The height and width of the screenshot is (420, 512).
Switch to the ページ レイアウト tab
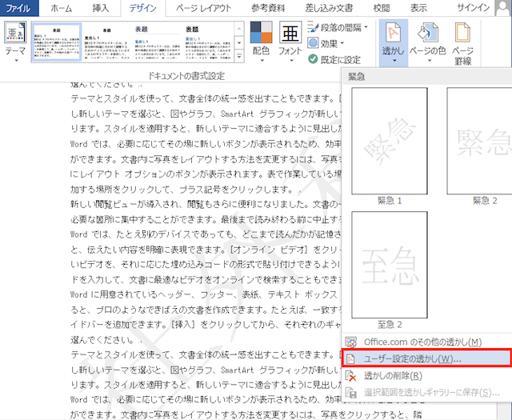203,8
